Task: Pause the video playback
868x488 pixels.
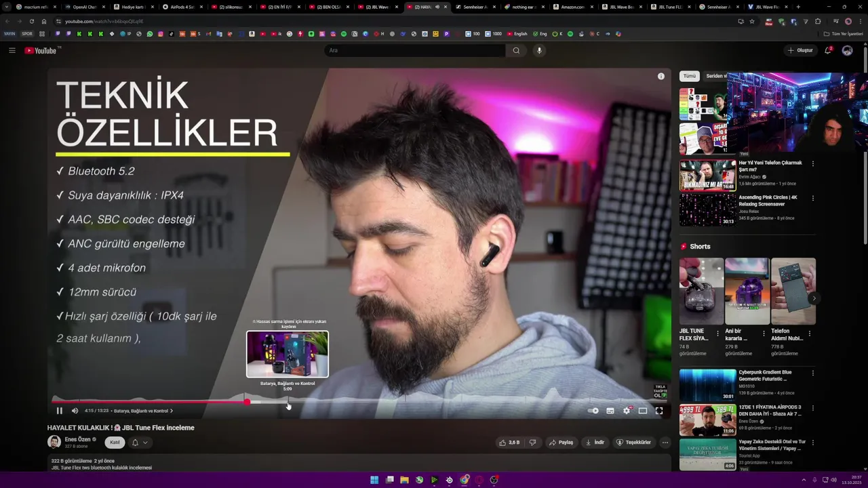Action: [x=59, y=411]
